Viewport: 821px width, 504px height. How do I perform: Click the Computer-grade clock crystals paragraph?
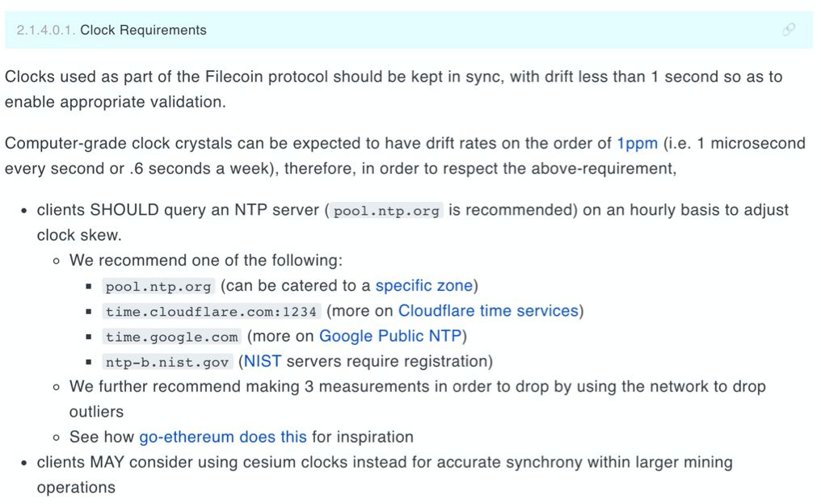(x=405, y=156)
